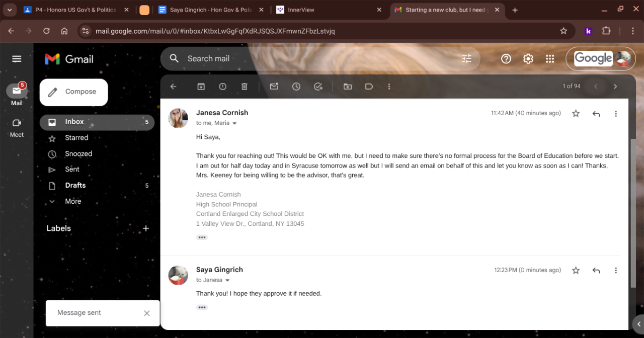The width and height of the screenshot is (644, 338).
Task: Close the Gmail browser tab
Action: tap(498, 10)
